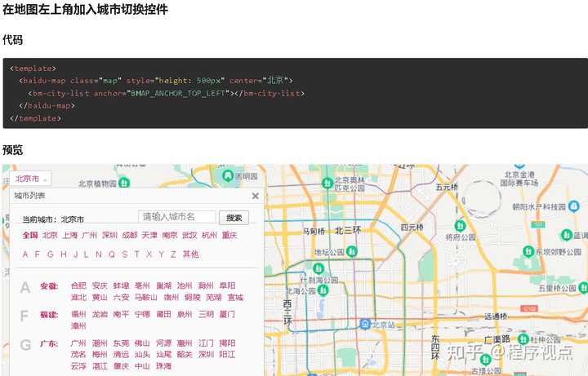Click the 四元桥 label on map
The width and height of the screenshot is (588, 376).
pyautogui.click(x=412, y=228)
